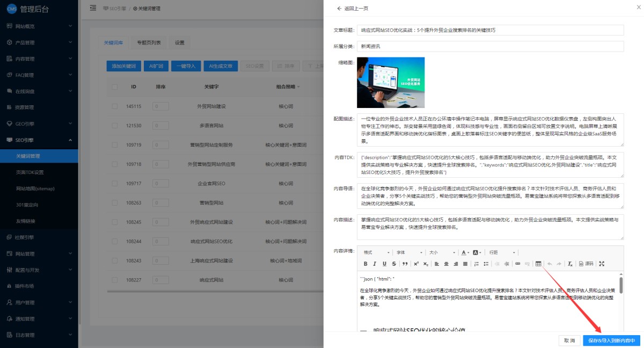Toggle bold formatting in the editor
Image resolution: width=644 pixels, height=348 pixels.
[365, 264]
